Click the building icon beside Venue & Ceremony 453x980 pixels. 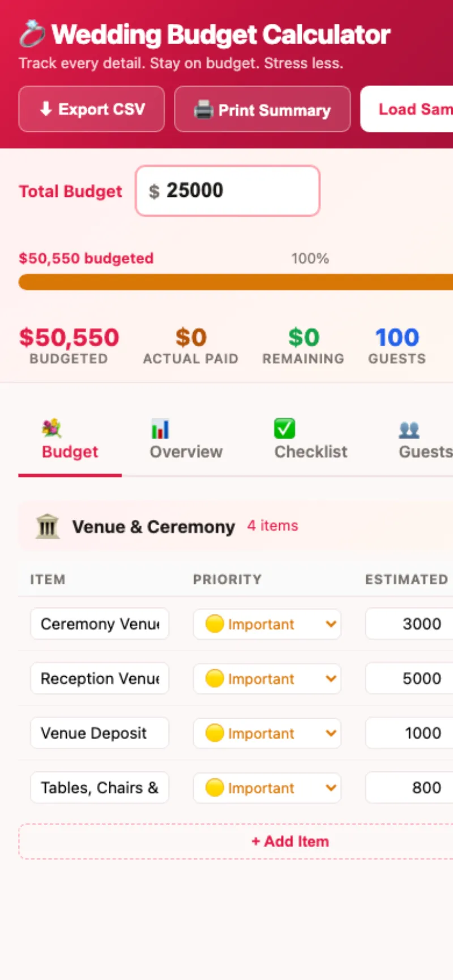(x=48, y=526)
